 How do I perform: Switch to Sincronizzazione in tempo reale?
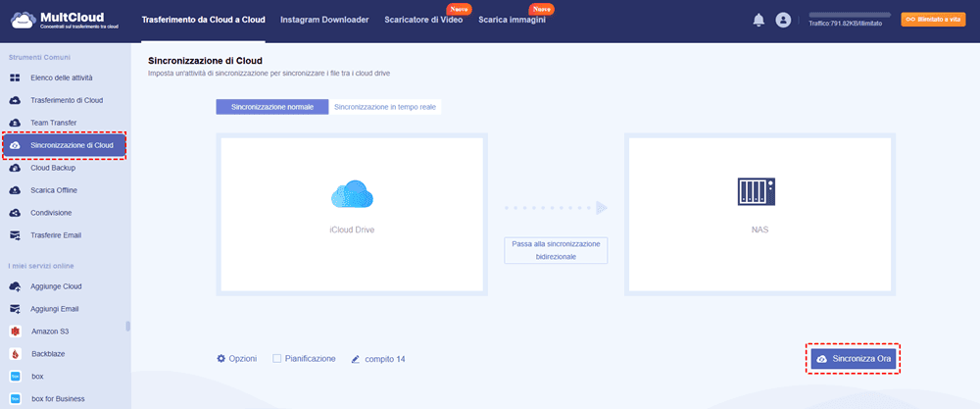[385, 107]
